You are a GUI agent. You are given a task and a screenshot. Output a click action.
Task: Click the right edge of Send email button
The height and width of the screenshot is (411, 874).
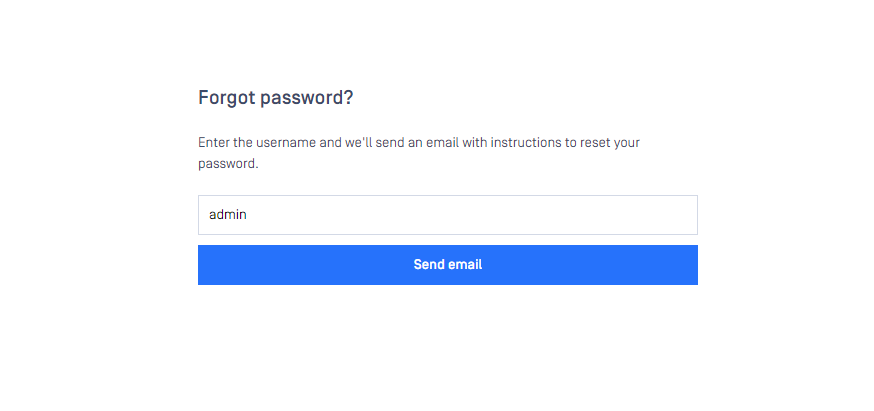(692, 265)
